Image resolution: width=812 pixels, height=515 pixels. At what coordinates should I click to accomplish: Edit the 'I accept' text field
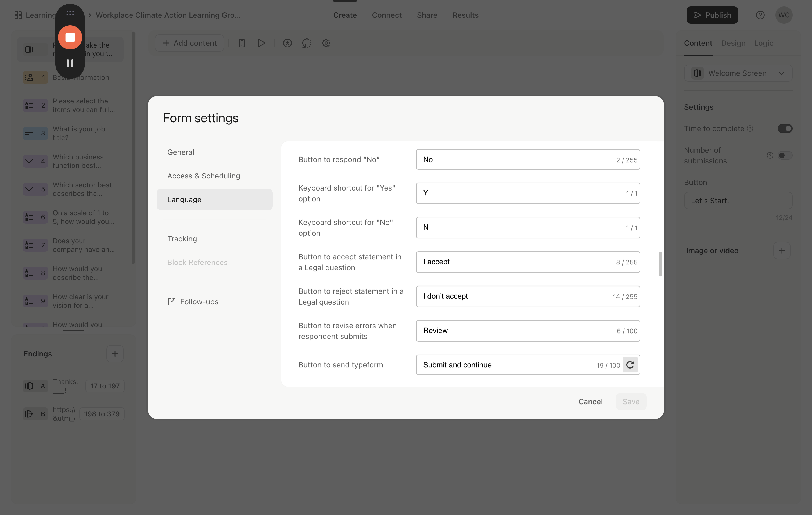click(x=528, y=262)
